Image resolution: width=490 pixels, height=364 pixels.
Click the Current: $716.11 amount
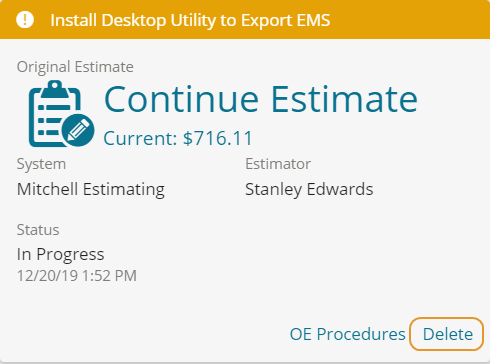pyautogui.click(x=178, y=138)
